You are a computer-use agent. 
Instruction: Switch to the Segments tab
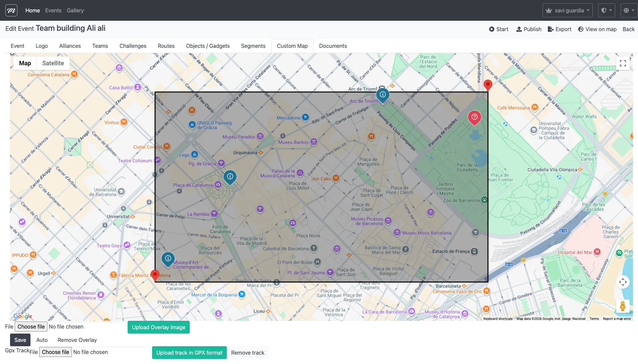[x=253, y=46]
